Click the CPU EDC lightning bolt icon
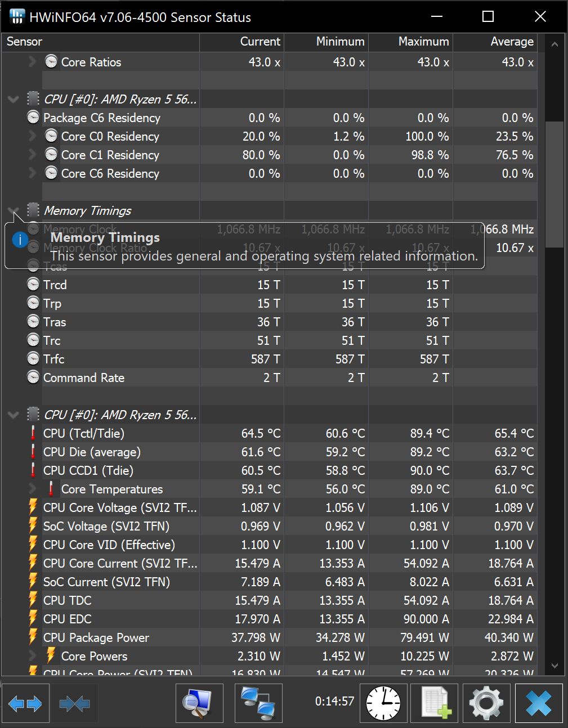This screenshot has width=568, height=728. 33,619
